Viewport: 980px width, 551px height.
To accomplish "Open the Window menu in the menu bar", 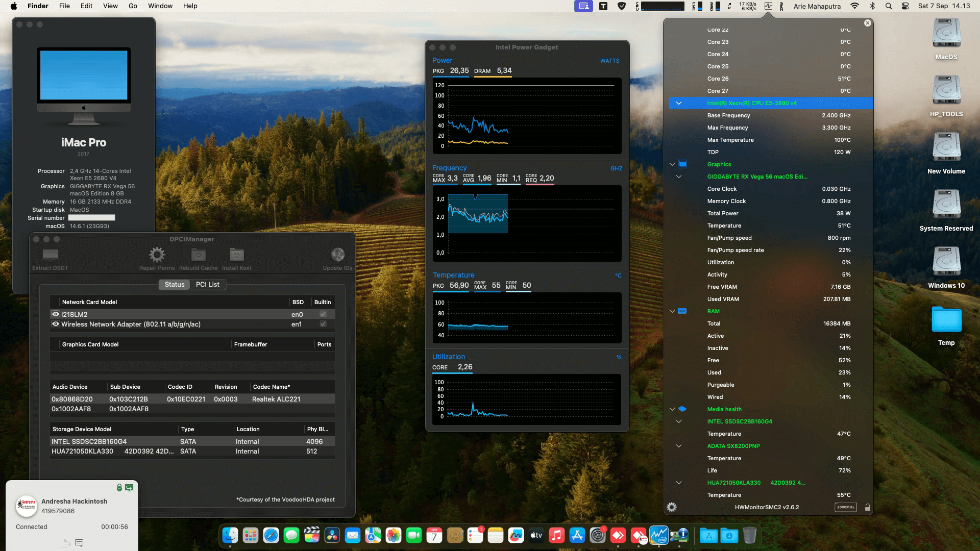I will pyautogui.click(x=160, y=6).
